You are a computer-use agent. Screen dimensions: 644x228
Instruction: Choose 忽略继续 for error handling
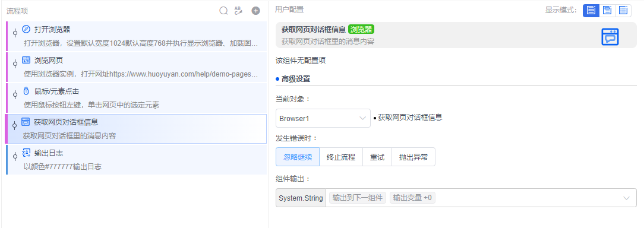tap(298, 157)
